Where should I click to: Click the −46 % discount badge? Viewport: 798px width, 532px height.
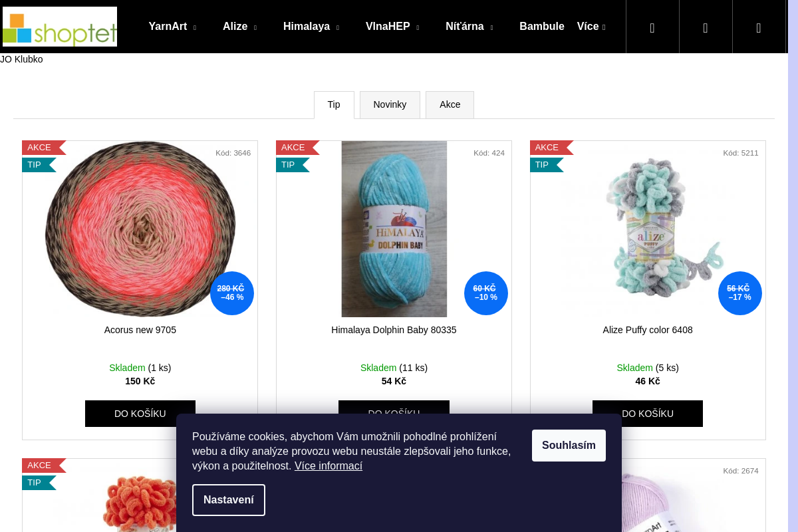232,293
